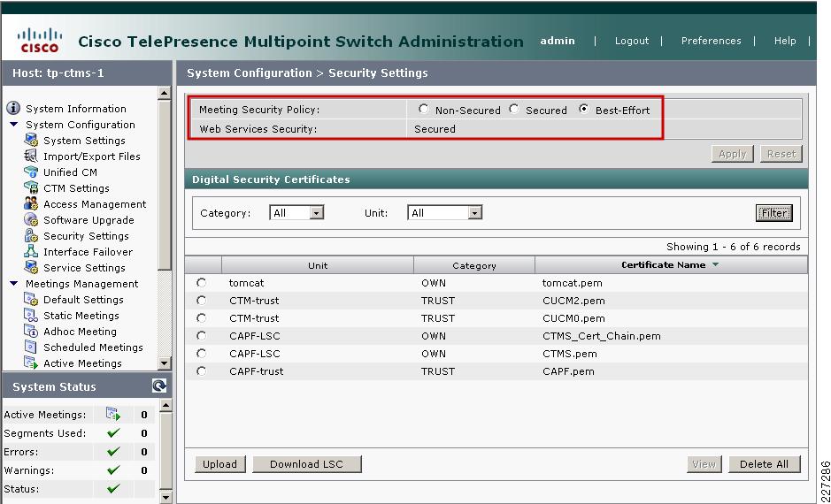Screen dimensions: 831x504
Task: Open Static Meetings page
Action: click(x=81, y=316)
